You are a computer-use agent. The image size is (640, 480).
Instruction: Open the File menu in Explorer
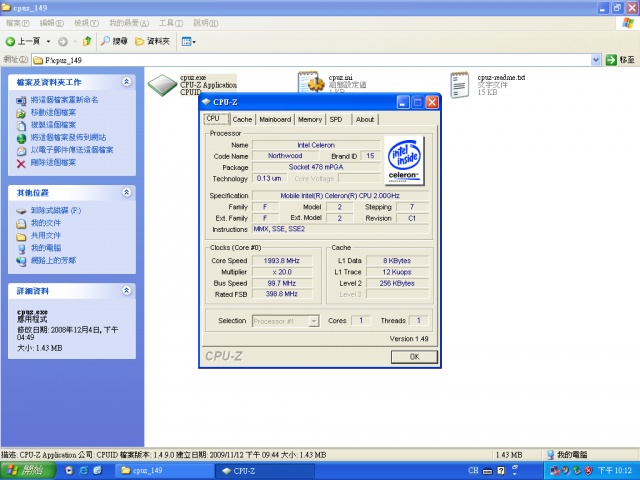(x=18, y=23)
